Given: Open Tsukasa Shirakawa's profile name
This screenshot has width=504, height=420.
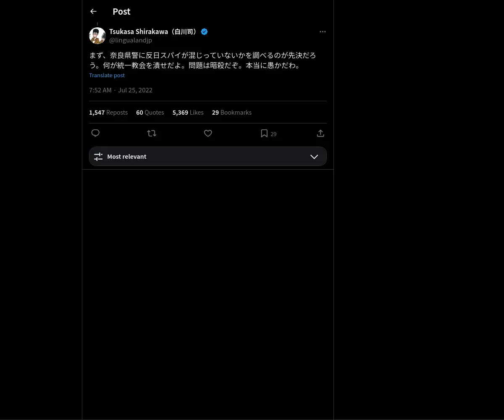Looking at the screenshot, I should point(154,31).
